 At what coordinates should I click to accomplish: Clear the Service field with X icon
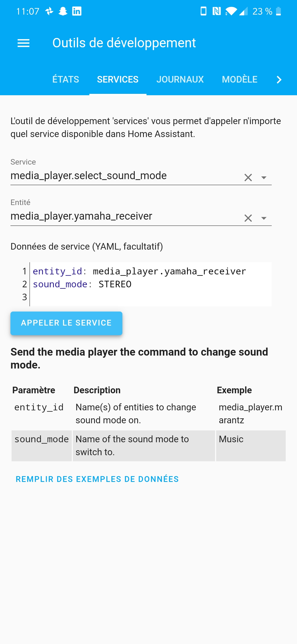[248, 178]
